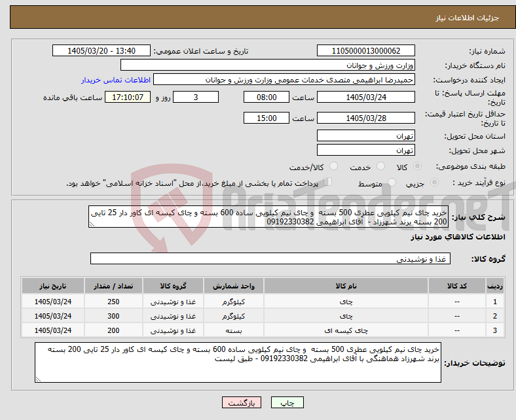The image size is (516, 420).
Task: Click the چاپ (print) button
Action: pyautogui.click(x=287, y=402)
